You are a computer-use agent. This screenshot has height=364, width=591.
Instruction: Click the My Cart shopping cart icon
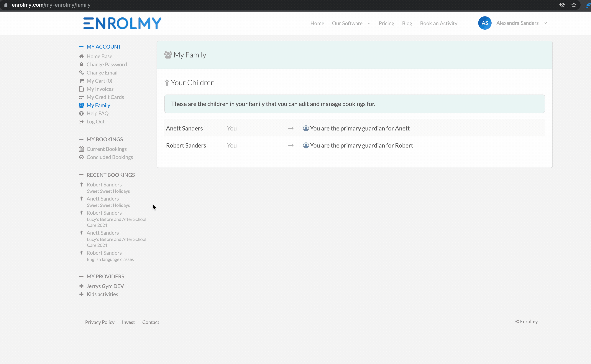81,81
